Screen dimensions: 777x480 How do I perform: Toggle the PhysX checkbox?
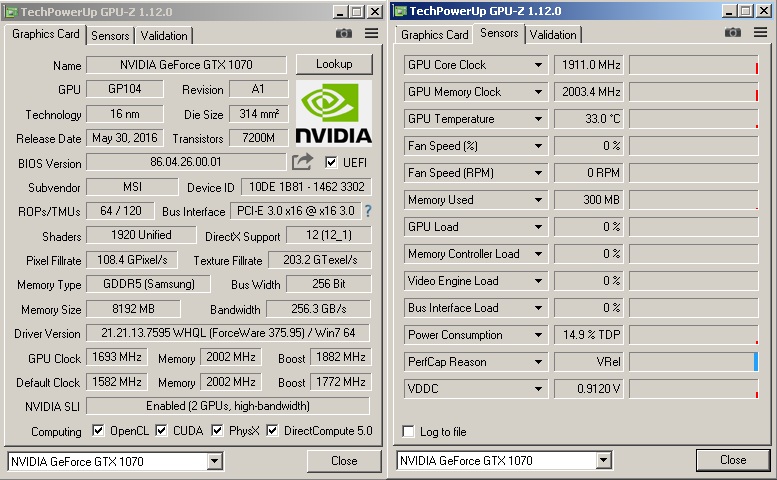(217, 430)
